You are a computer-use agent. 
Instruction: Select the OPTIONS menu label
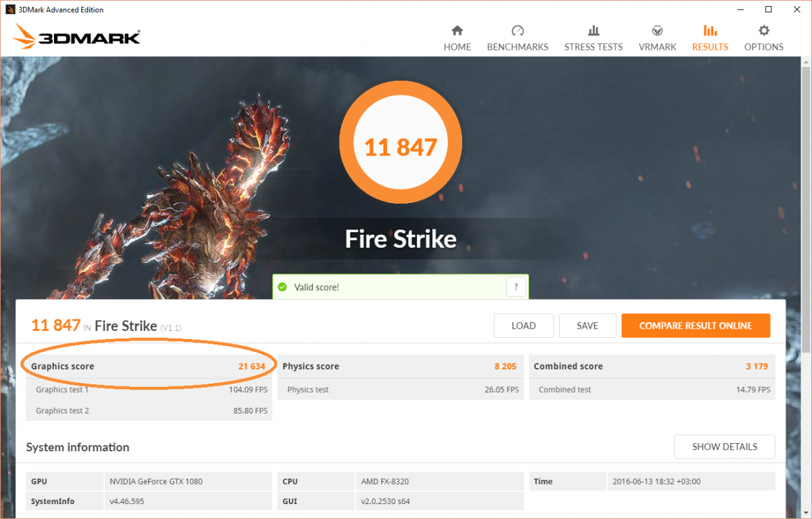point(764,47)
